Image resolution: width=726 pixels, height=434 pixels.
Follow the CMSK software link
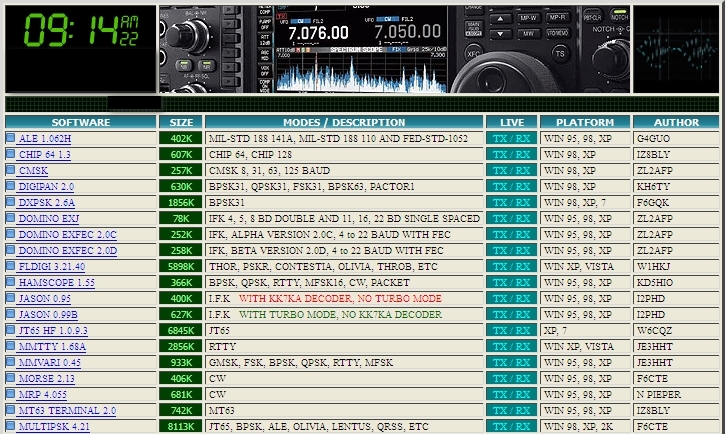click(x=33, y=170)
